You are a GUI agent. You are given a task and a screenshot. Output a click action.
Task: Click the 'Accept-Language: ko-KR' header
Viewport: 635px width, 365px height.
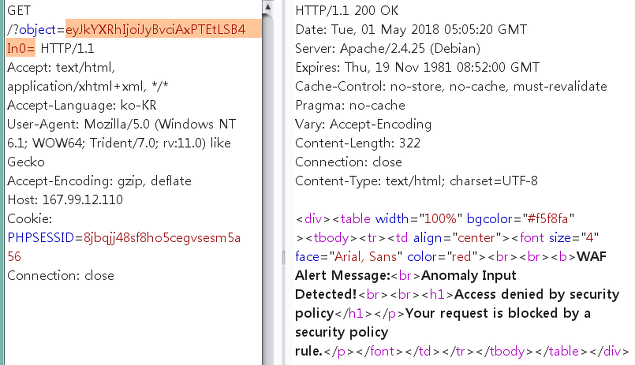click(x=82, y=105)
